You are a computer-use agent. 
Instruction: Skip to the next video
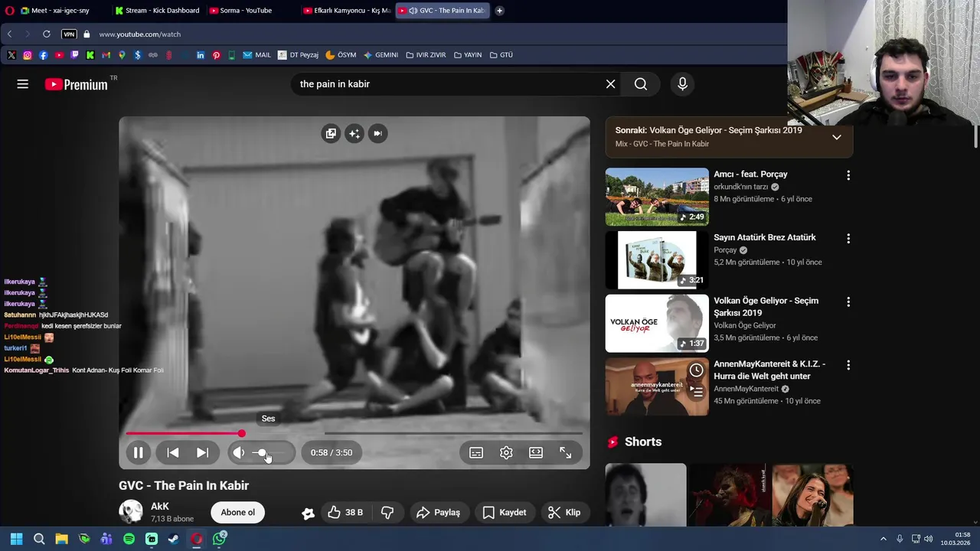pos(202,452)
